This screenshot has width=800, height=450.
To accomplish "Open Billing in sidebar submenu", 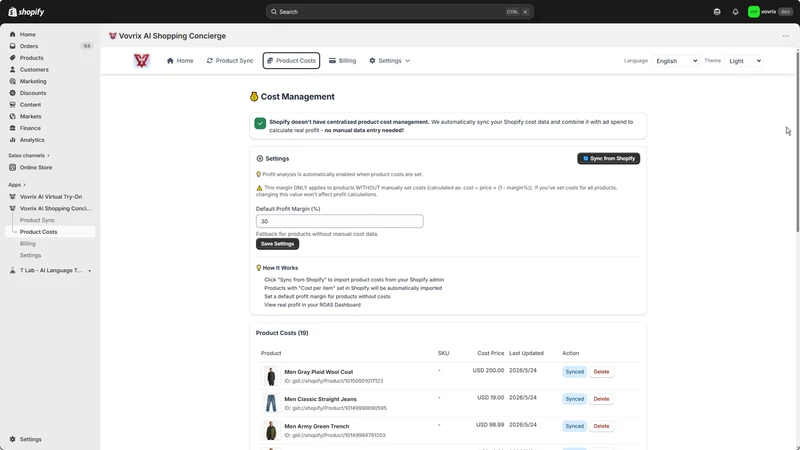I will point(28,243).
